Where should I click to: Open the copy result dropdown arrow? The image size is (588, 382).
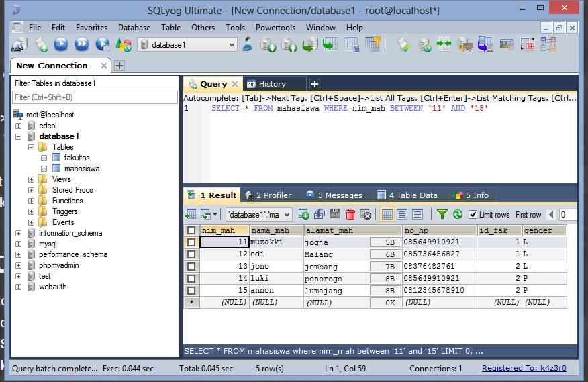(x=215, y=215)
